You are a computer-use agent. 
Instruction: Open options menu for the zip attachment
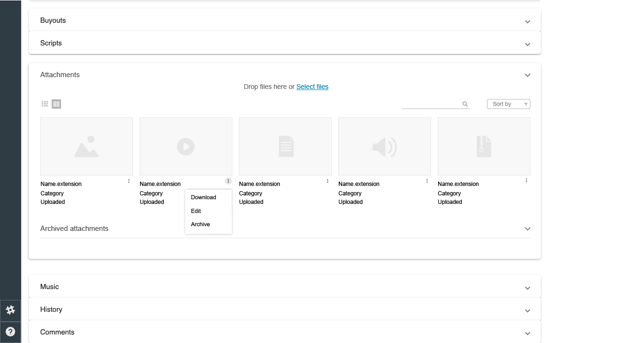click(x=526, y=180)
